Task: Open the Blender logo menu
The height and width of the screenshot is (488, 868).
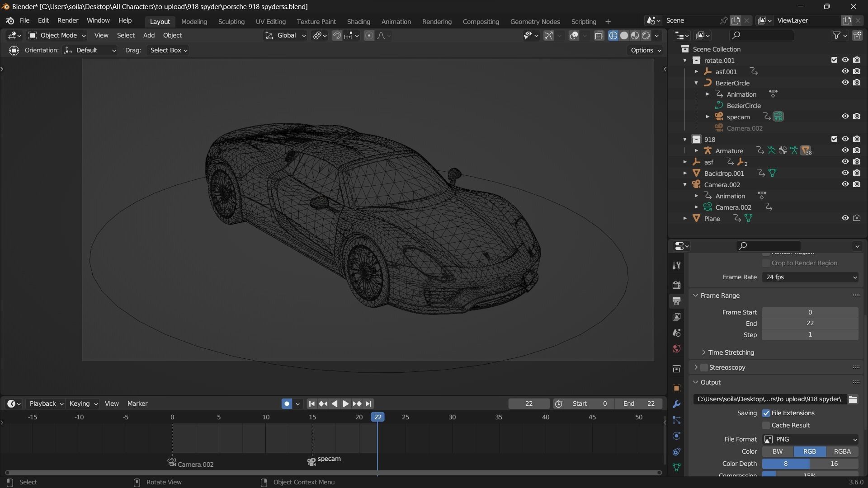Action: [x=10, y=21]
